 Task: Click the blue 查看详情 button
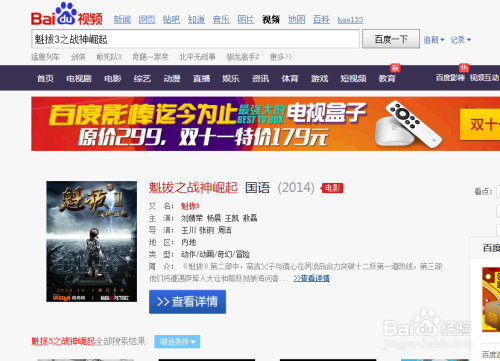pyautogui.click(x=187, y=302)
